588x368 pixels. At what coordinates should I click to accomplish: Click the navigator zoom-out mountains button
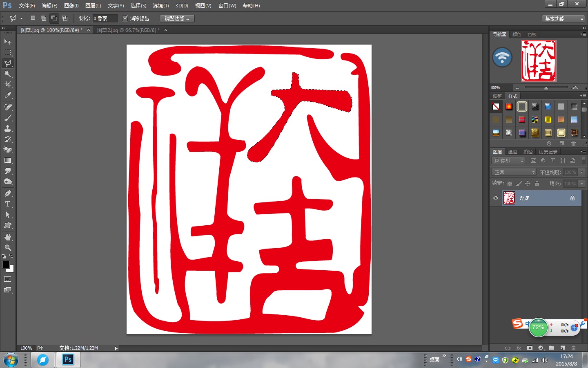click(x=517, y=88)
